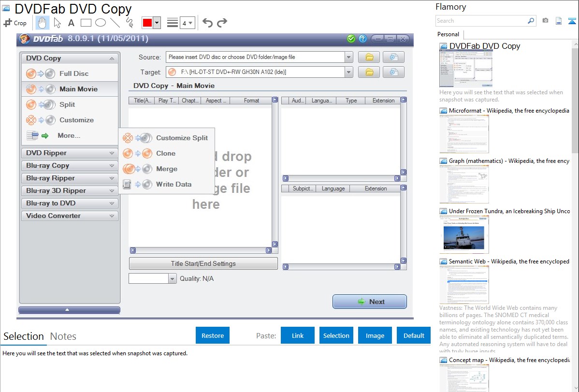Choose the arrow pointer tool

57,23
